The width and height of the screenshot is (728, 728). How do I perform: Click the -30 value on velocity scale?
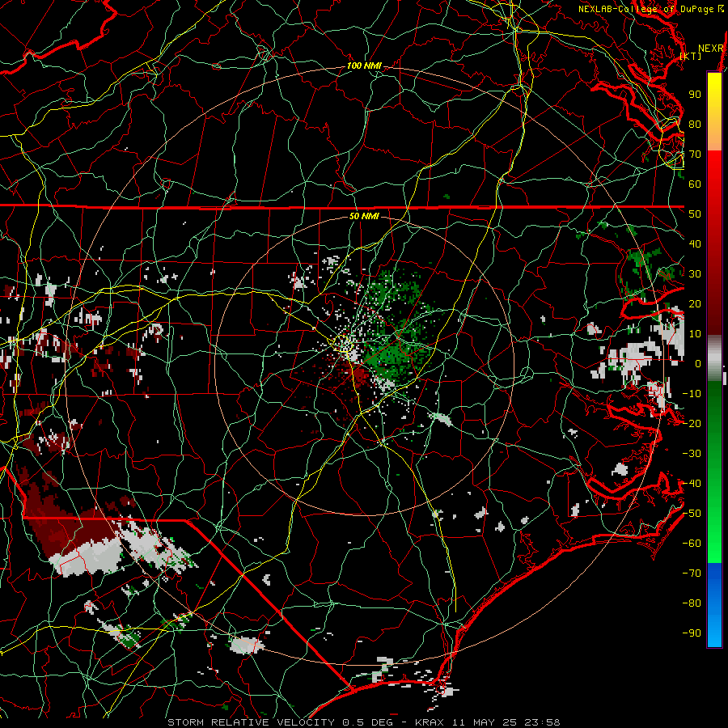click(692, 454)
